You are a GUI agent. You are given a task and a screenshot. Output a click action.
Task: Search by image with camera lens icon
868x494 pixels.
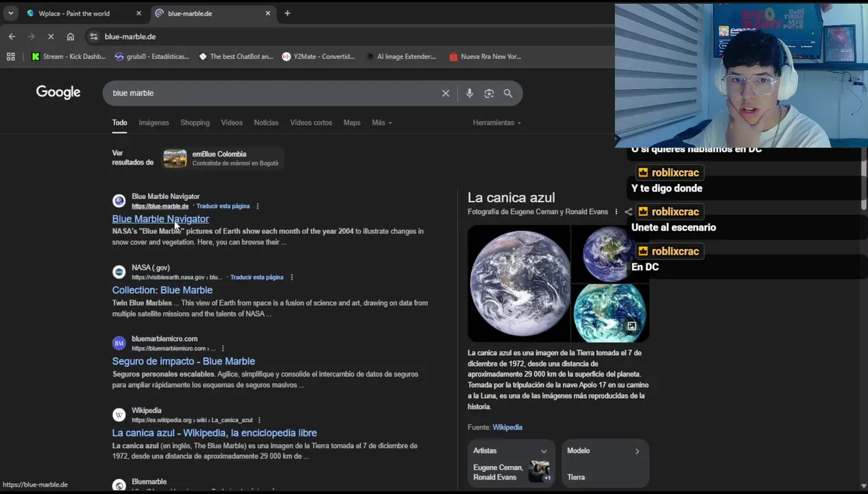(x=489, y=93)
